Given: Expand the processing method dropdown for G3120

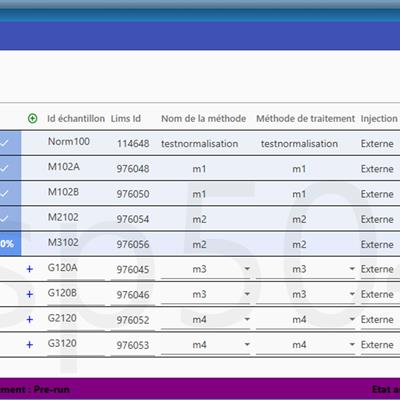Looking at the screenshot, I should pos(352,345).
